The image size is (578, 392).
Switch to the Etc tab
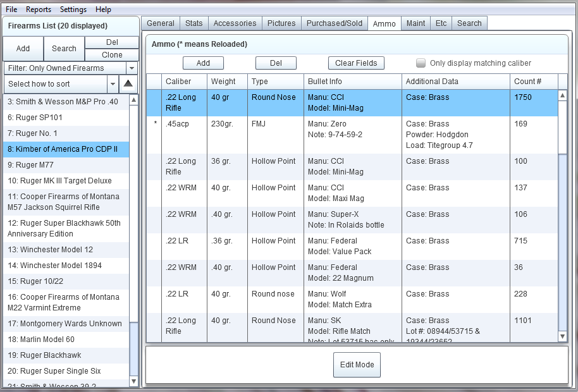[441, 23]
